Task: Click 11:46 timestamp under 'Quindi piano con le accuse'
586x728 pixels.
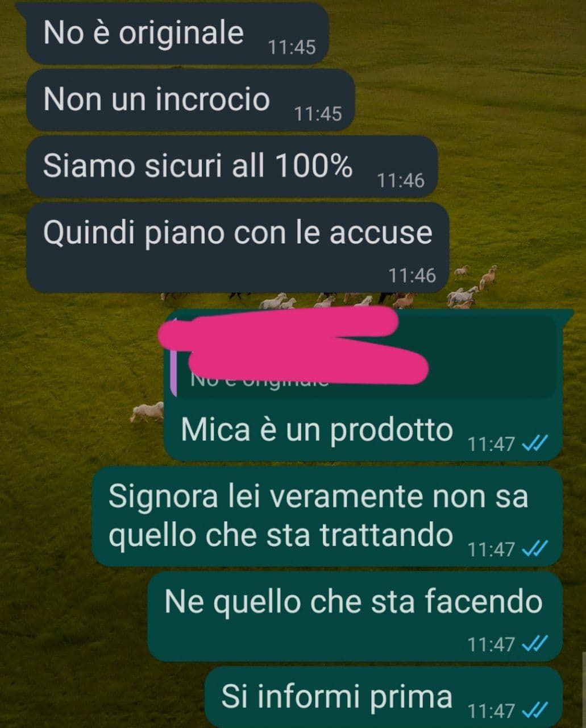Action: click(x=412, y=275)
